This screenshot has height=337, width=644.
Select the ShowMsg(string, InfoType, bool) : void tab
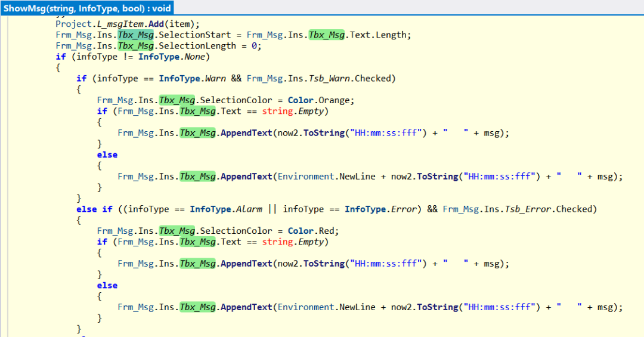coord(87,8)
